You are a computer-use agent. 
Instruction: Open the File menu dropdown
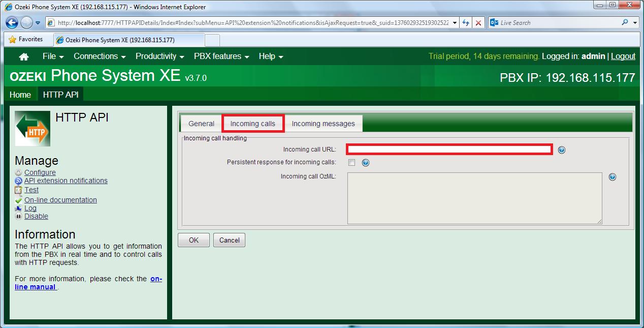pos(53,56)
